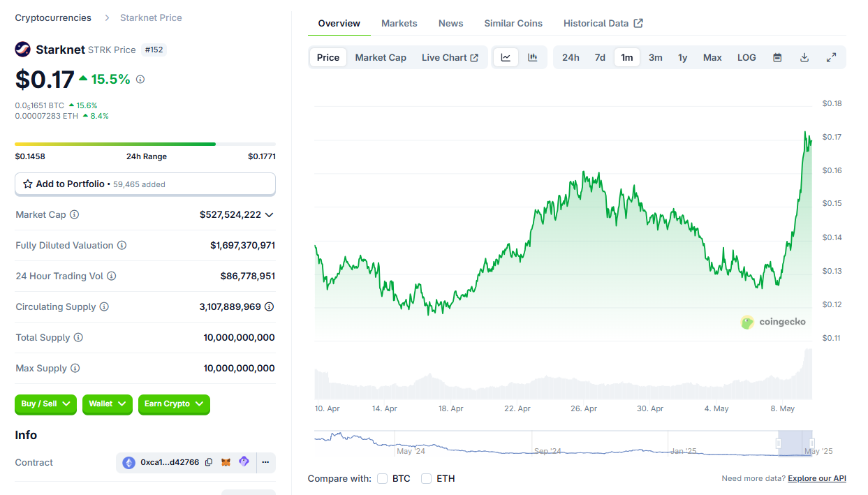Grab the left handle of chart navigator
Image resolution: width=868 pixels, height=495 pixels.
[x=779, y=443]
